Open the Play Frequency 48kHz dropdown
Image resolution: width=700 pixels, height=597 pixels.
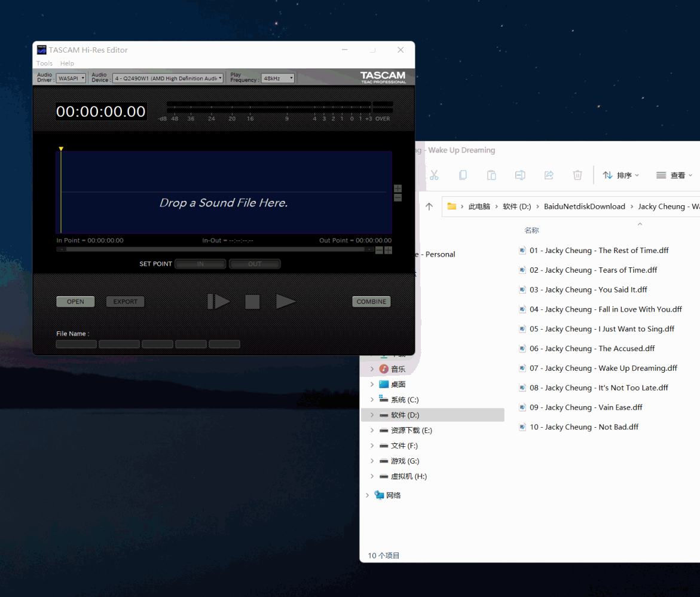pyautogui.click(x=278, y=78)
